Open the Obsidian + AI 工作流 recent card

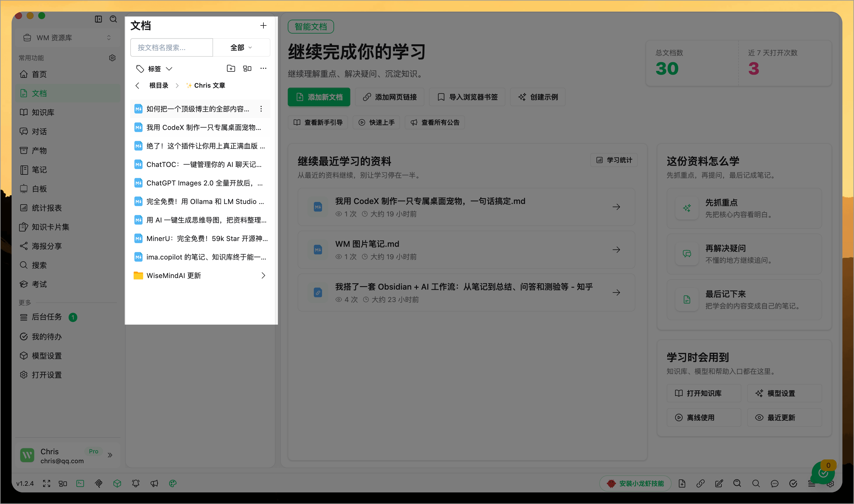pos(466,293)
